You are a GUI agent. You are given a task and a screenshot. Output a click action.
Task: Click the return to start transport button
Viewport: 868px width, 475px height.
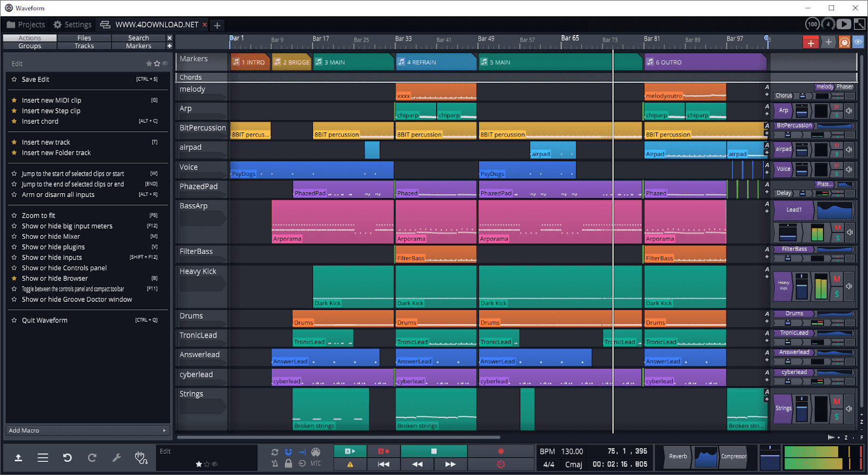[384, 464]
